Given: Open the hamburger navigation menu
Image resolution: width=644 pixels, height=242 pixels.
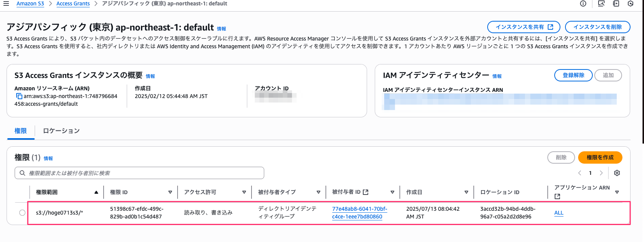Looking at the screenshot, I should 6,3.
